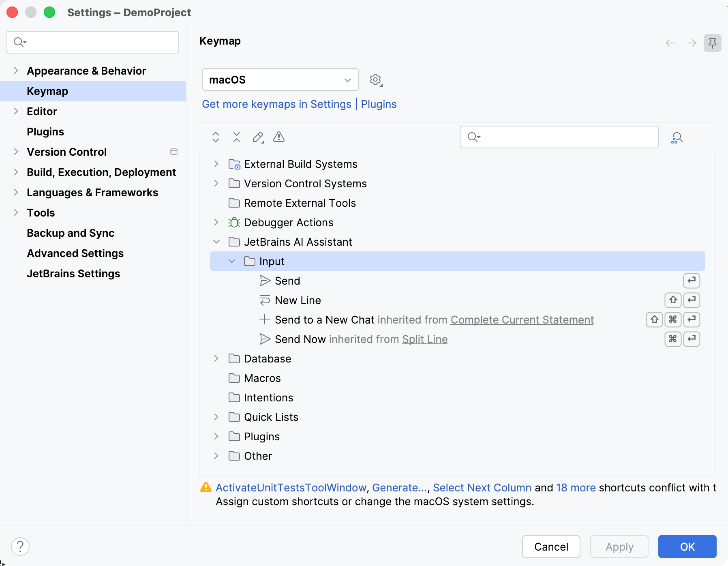This screenshot has height=566, width=728.
Task: Open the macOS keymap scheme dropdown
Action: click(x=280, y=80)
